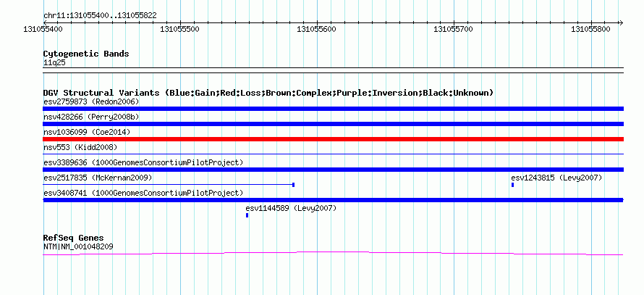Click the RefSeq Genes track heading
The height and width of the screenshot is (295, 644).
click(x=74, y=238)
